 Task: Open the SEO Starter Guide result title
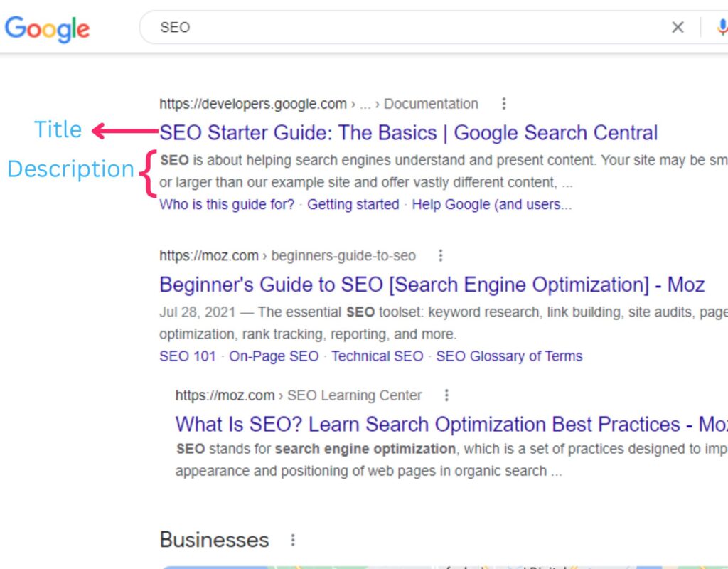408,132
